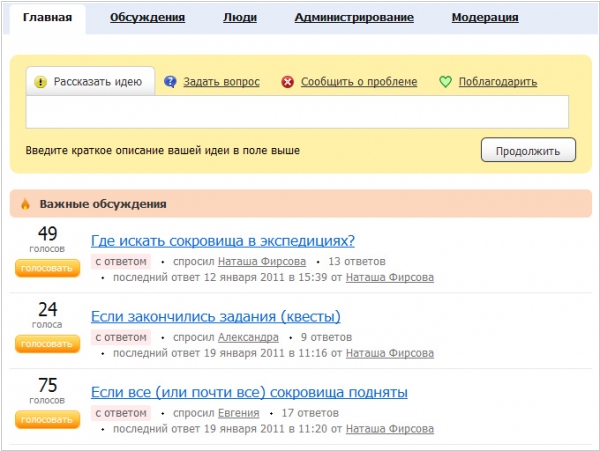
Task: Click the с ответом tag of the first topic
Action: coord(121,262)
